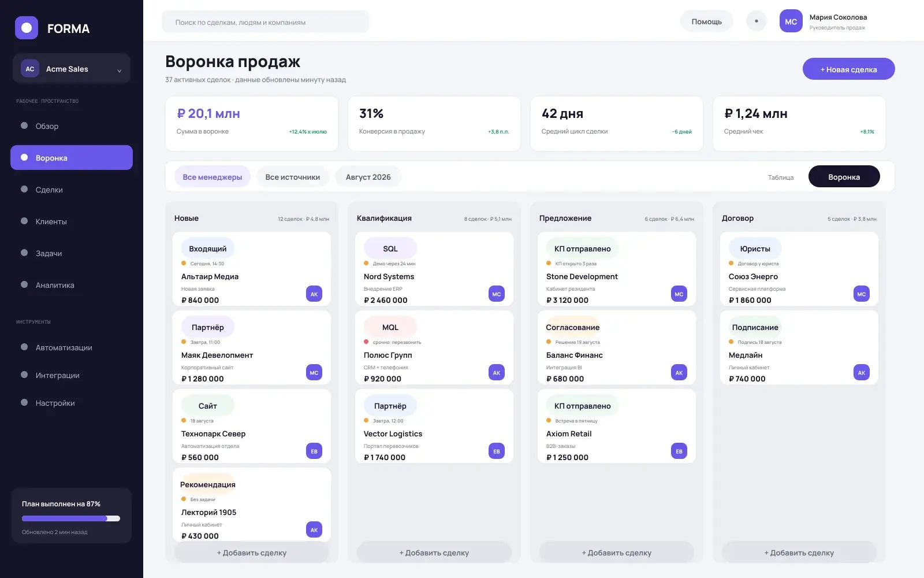Focus the search deals, people, companies field
Image resolution: width=924 pixels, height=578 pixels.
click(x=266, y=22)
